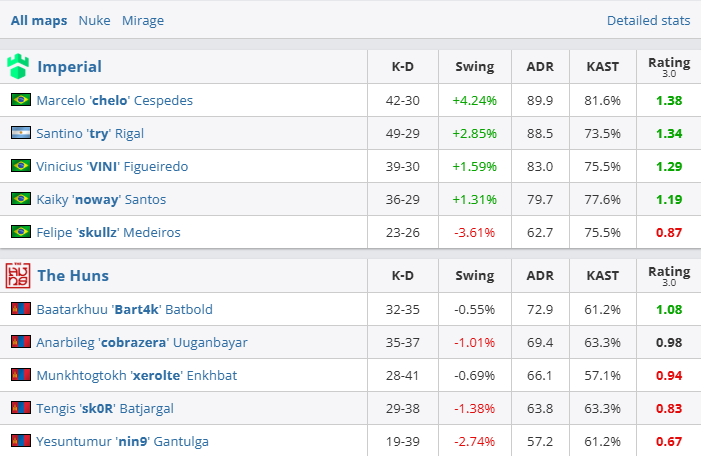Open Kaiky 'noway' Santos player profile
Viewport: 701px width, 456px height.
click(x=101, y=199)
